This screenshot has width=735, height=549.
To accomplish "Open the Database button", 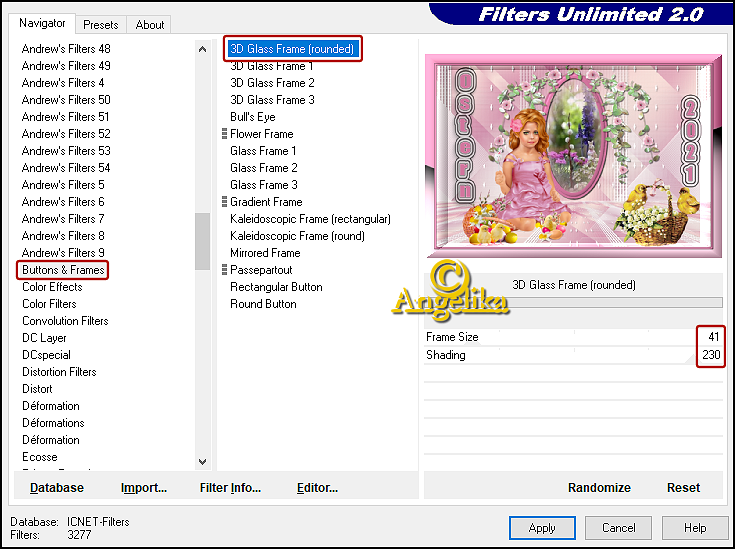I will (57, 488).
